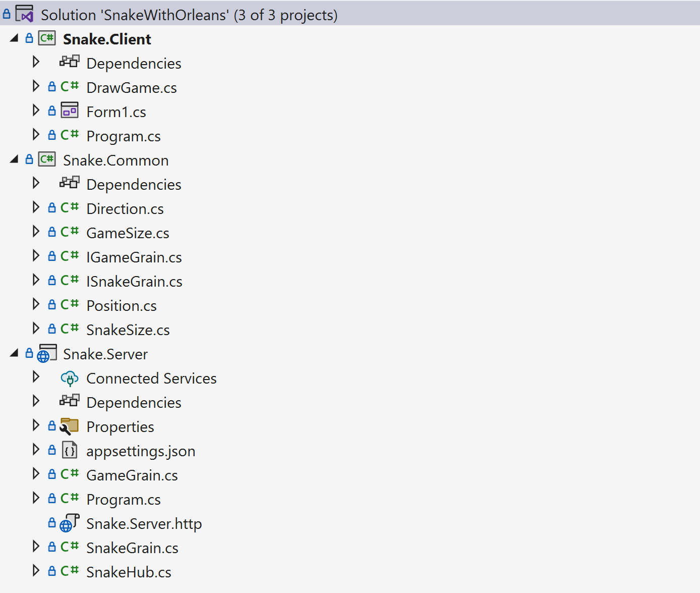Select the Direction.cs file
Image resolution: width=700 pixels, height=593 pixels.
[125, 209]
